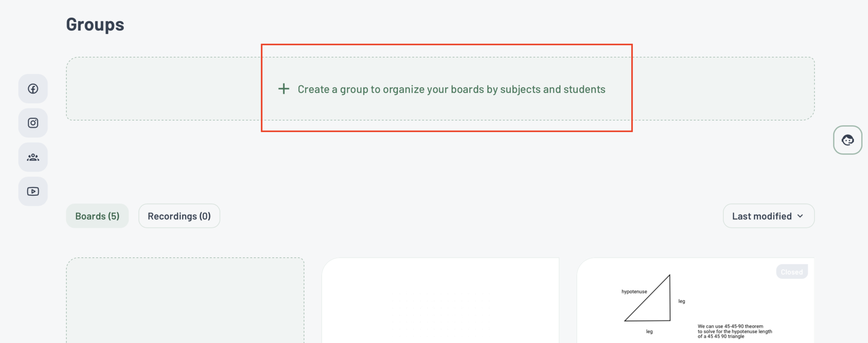Open the support chat avatar button
Screen dimensions: 868x343
click(x=848, y=140)
